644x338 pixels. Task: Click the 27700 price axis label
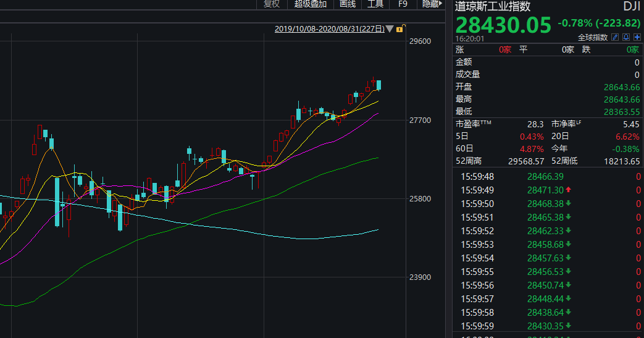pos(420,120)
